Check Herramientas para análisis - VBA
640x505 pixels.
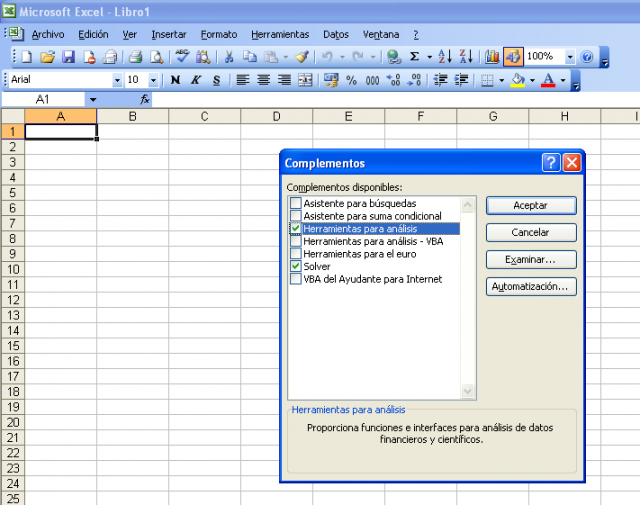point(296,241)
